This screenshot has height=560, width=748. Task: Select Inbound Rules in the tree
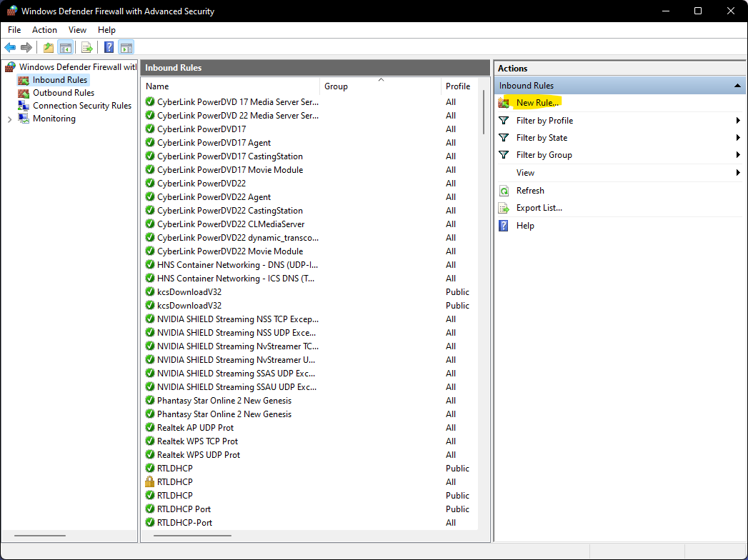click(60, 80)
